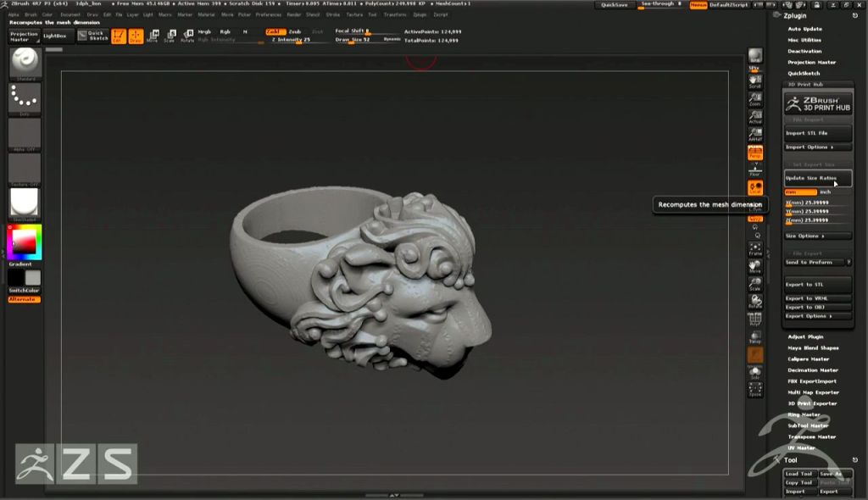Activate the Edit mode button
The height and width of the screenshot is (500, 868).
[x=119, y=36]
